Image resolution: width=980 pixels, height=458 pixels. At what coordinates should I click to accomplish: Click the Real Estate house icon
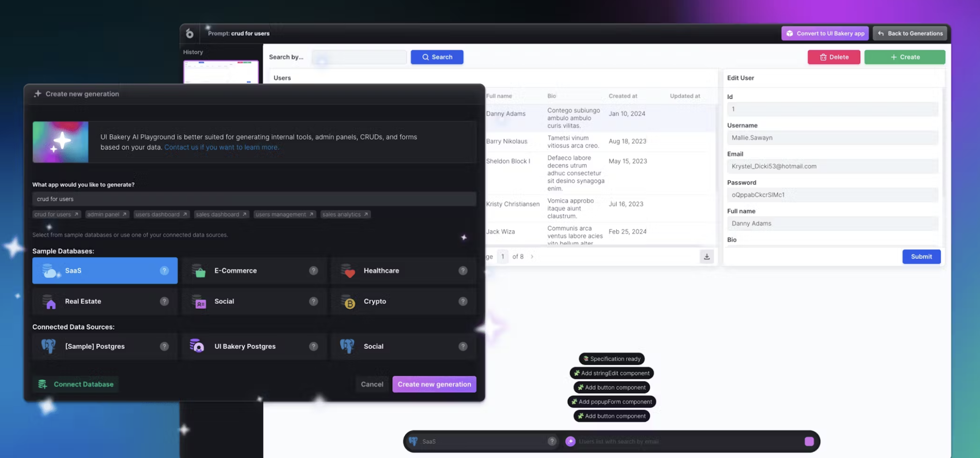point(49,302)
